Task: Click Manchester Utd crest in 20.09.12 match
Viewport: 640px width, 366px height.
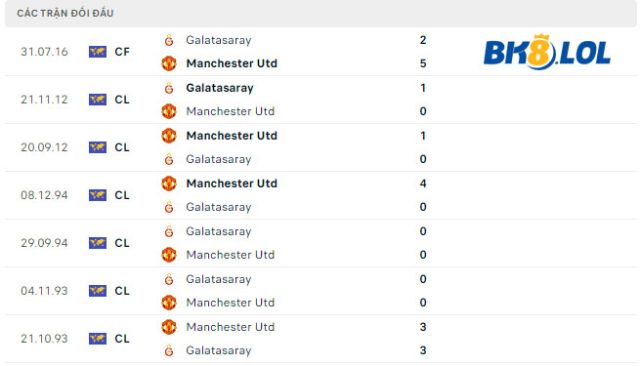Action: [169, 135]
